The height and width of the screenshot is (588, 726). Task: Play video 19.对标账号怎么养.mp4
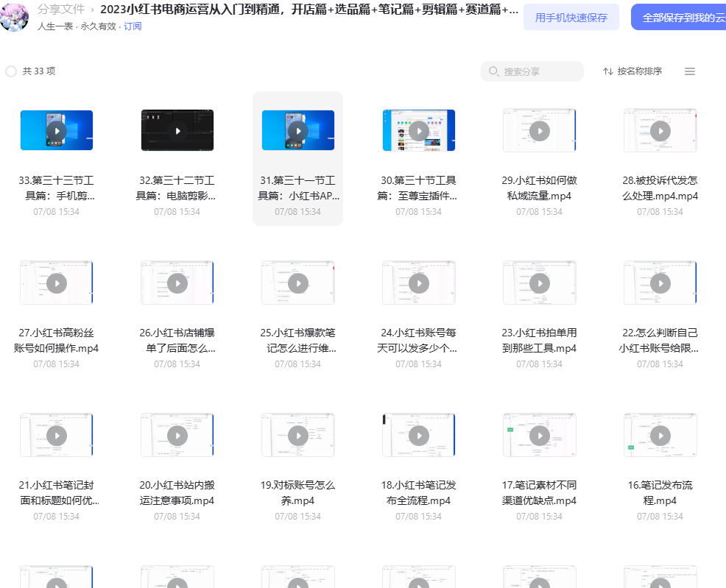[297, 436]
